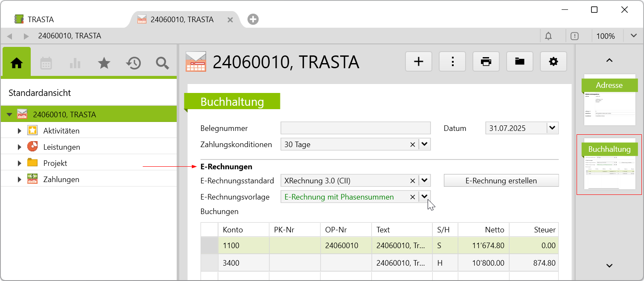This screenshot has width=644, height=281.
Task: Clear the Zahlungskonditionen 30 Tage value
Action: [413, 145]
